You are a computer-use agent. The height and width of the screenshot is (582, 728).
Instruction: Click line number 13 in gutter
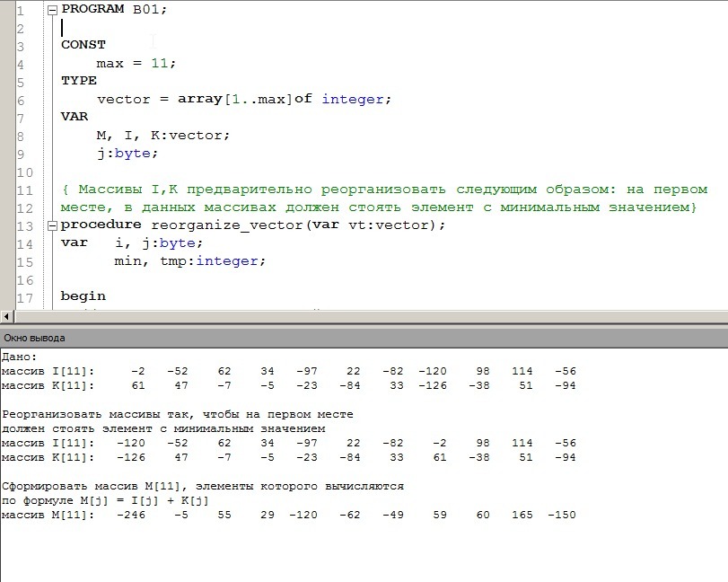(23, 225)
